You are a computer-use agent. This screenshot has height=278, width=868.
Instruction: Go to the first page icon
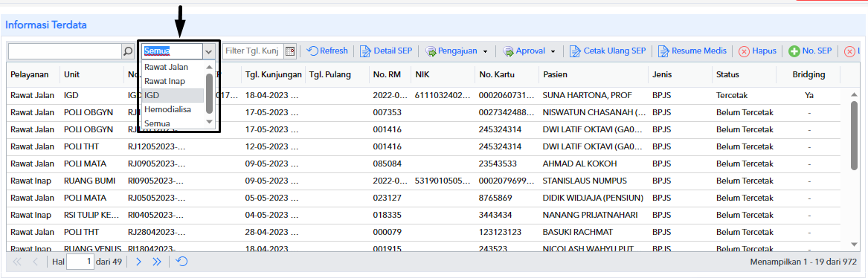coord(16,262)
